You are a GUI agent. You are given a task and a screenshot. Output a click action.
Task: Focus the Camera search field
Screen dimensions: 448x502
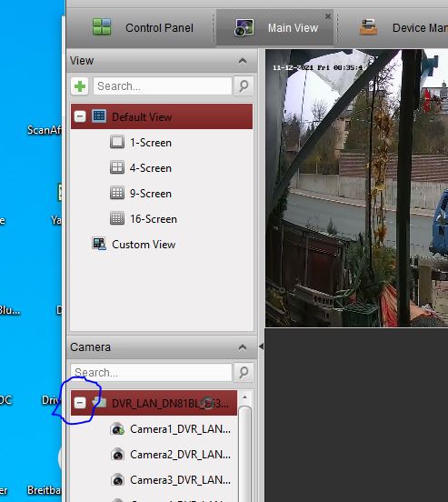click(x=151, y=372)
